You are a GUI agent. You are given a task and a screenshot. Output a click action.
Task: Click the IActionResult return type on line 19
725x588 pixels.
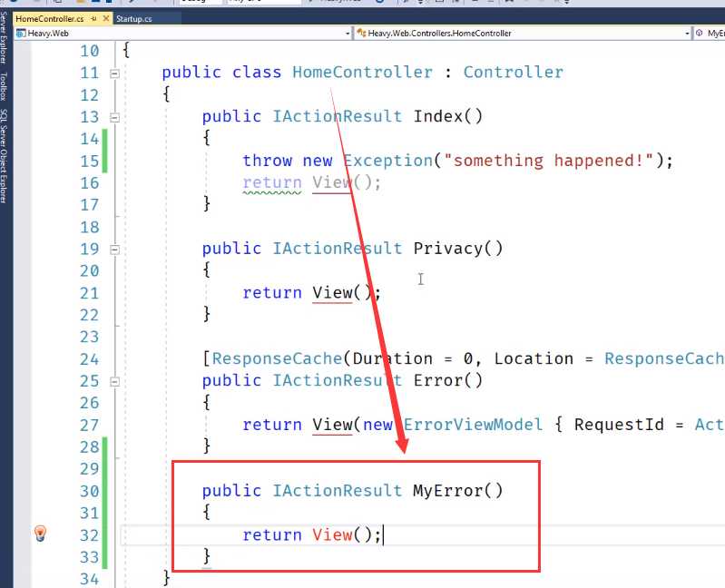(x=338, y=249)
